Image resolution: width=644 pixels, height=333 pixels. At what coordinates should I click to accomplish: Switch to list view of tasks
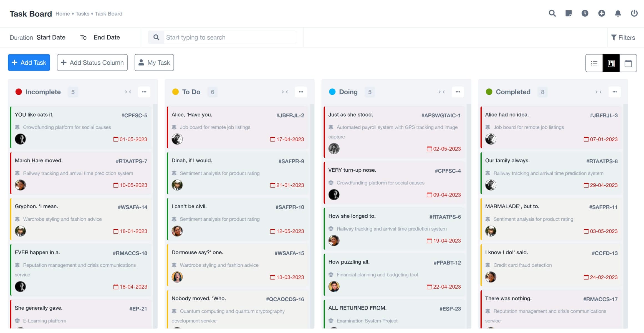pyautogui.click(x=594, y=63)
